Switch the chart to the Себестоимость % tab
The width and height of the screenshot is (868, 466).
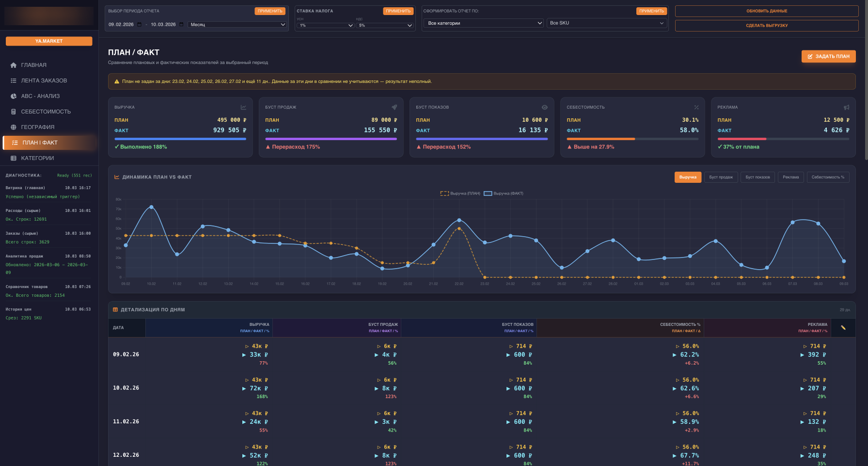[828, 177]
